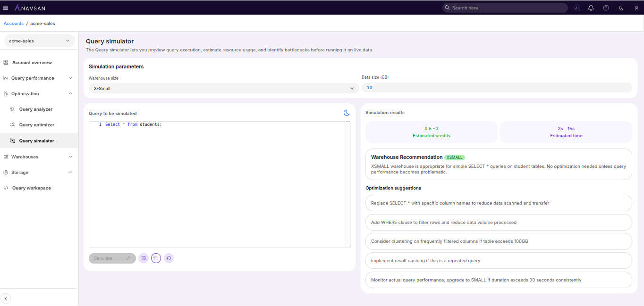644x306 pixels.
Task: Reset the query with the undo icon
Action: [x=169, y=258]
